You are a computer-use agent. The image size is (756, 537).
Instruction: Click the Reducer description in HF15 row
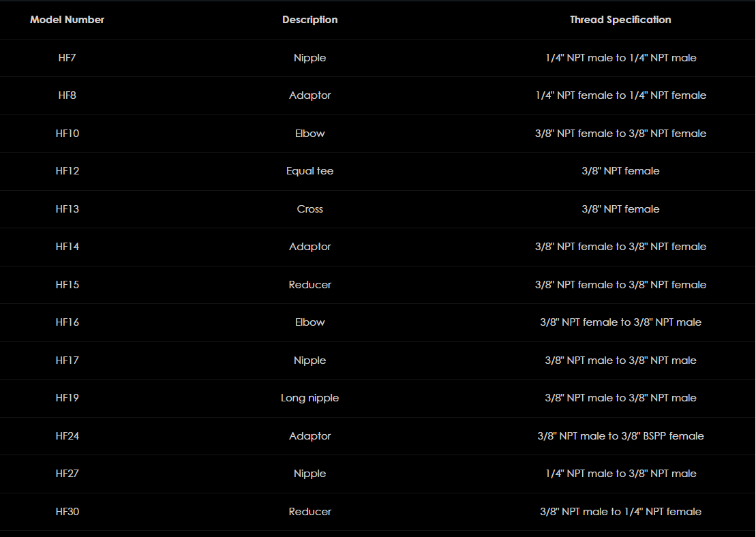[309, 285]
